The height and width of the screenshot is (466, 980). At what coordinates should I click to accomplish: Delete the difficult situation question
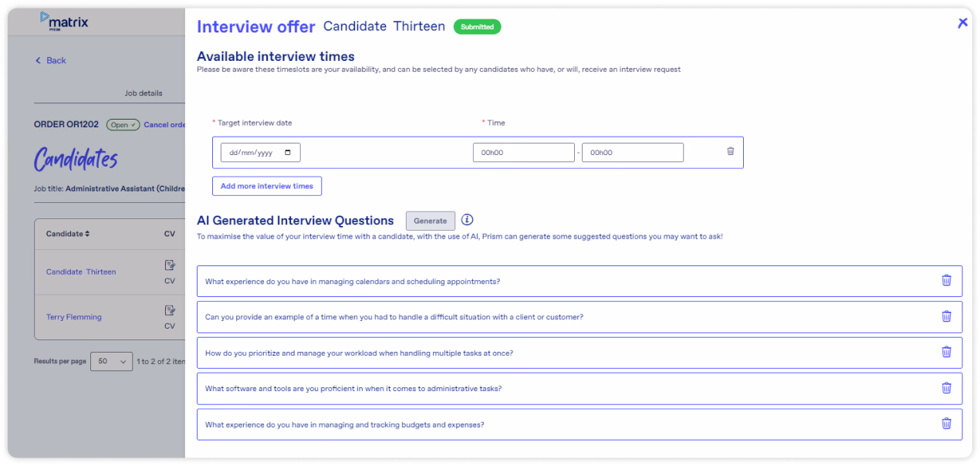coord(946,316)
